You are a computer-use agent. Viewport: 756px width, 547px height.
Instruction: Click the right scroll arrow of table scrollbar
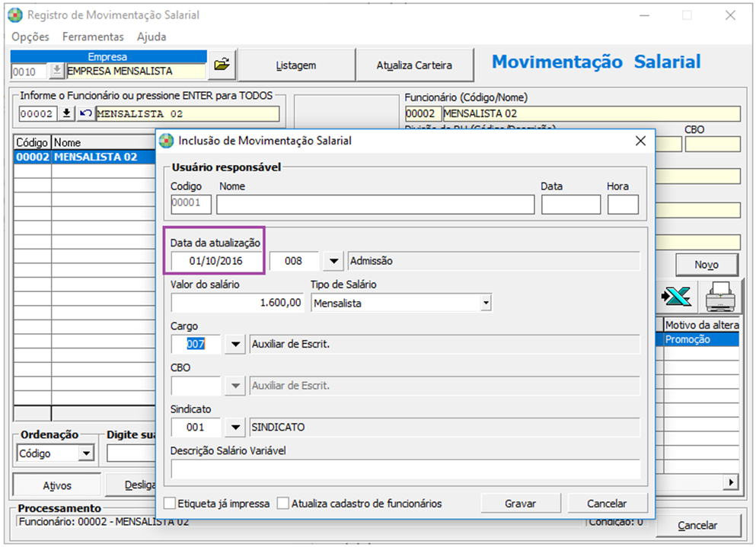click(732, 482)
